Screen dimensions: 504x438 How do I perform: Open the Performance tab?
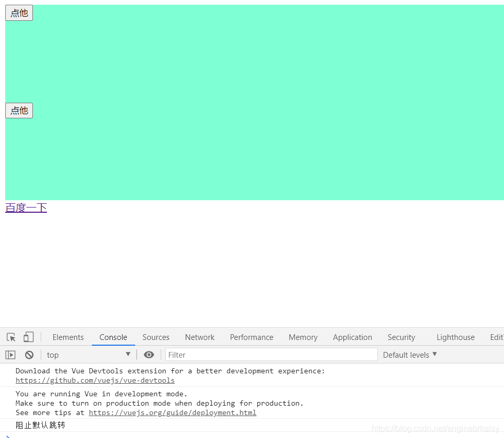pyautogui.click(x=251, y=337)
